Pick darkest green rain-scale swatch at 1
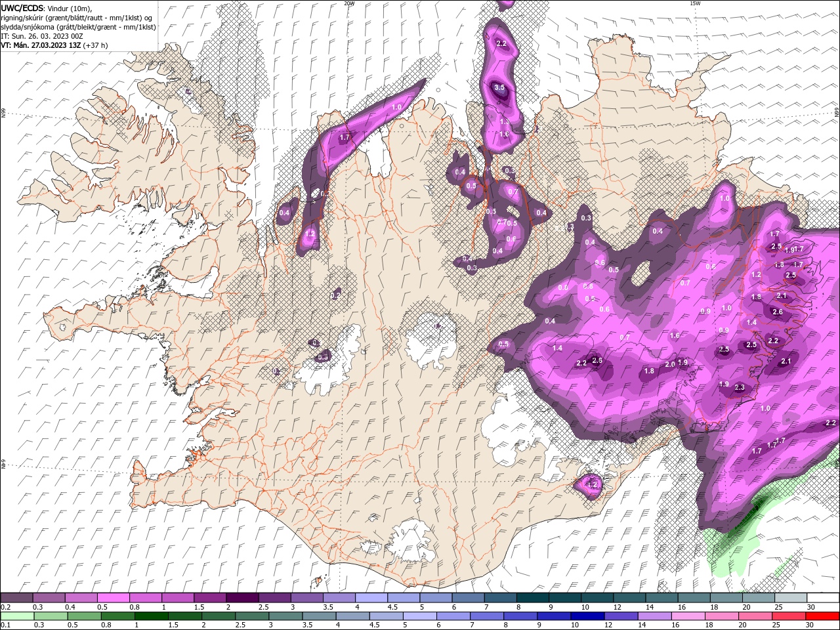 pos(151,616)
